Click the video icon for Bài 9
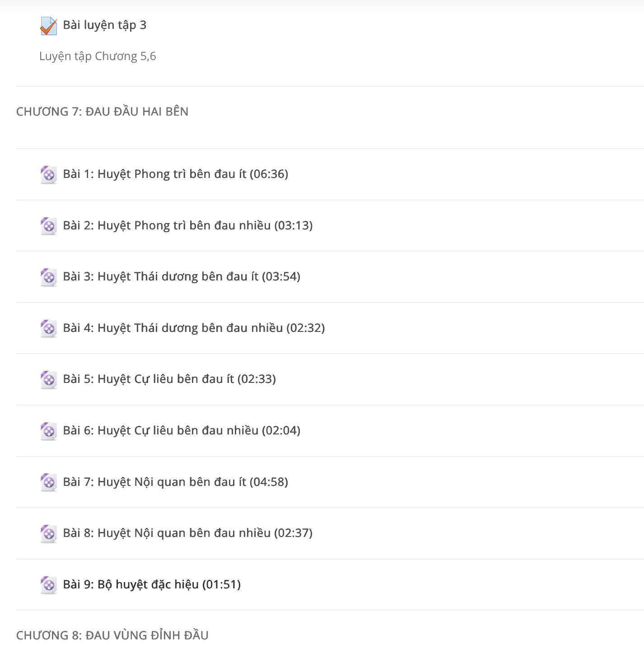The height and width of the screenshot is (662, 644). (x=48, y=585)
